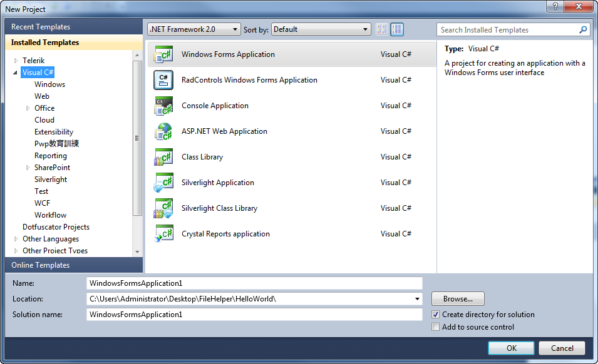Click the tree scrollbar down arrow
Screen dimensions: 598x364
[137, 251]
